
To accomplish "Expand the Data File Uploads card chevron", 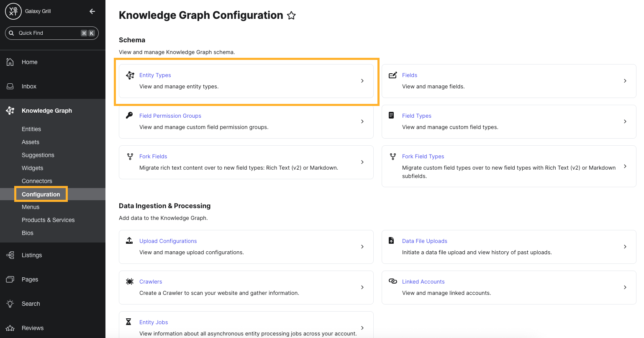I will [x=625, y=247].
